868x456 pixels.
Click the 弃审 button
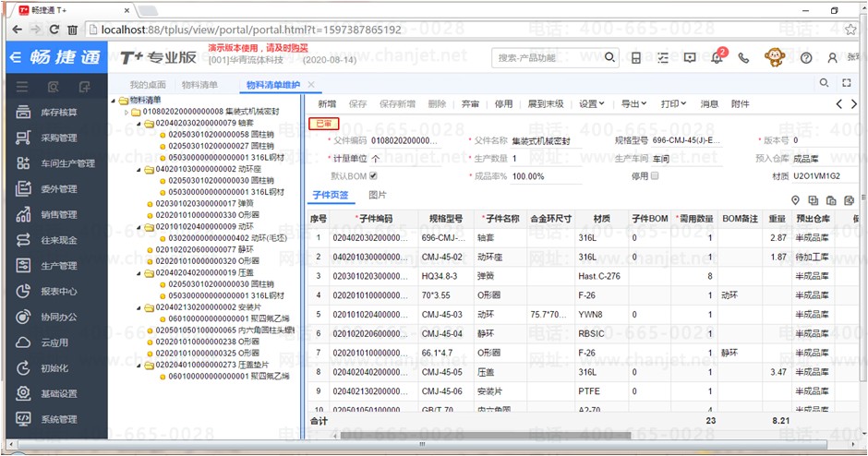coord(470,104)
